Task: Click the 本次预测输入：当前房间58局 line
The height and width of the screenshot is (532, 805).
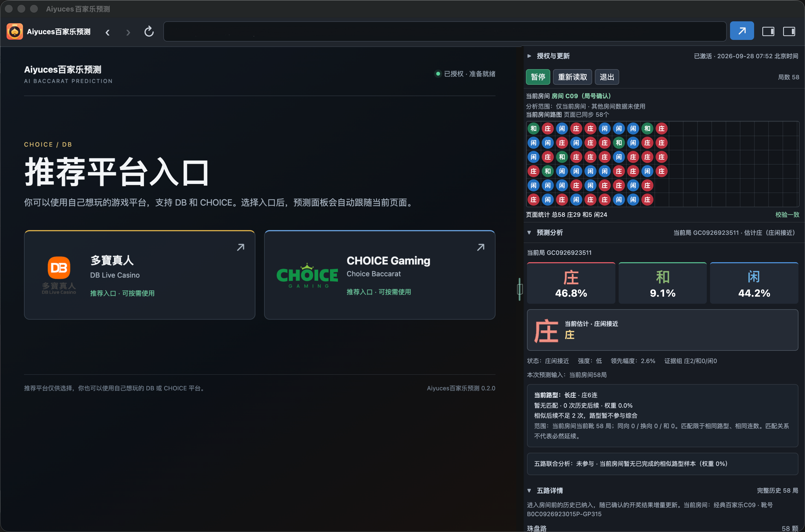Action: tap(567, 375)
